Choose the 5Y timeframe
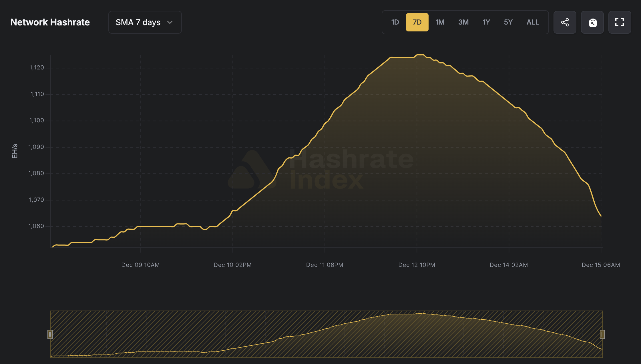The image size is (641, 364). point(508,22)
